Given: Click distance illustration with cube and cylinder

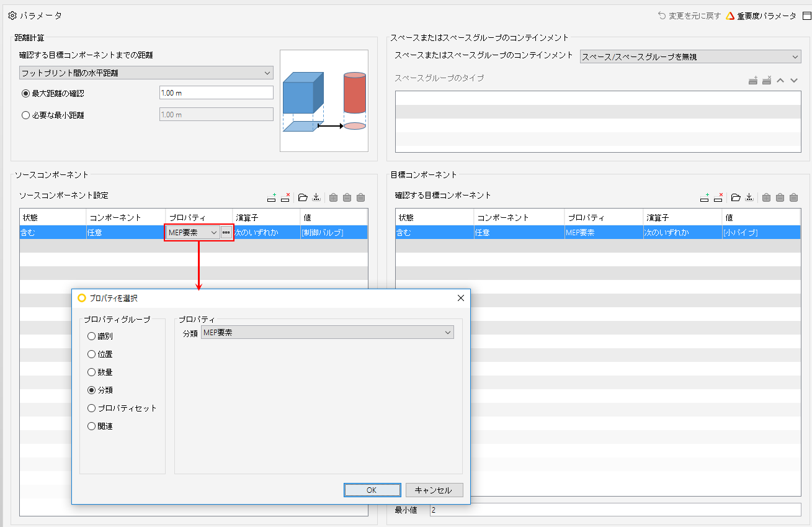Looking at the screenshot, I should pyautogui.click(x=324, y=101).
